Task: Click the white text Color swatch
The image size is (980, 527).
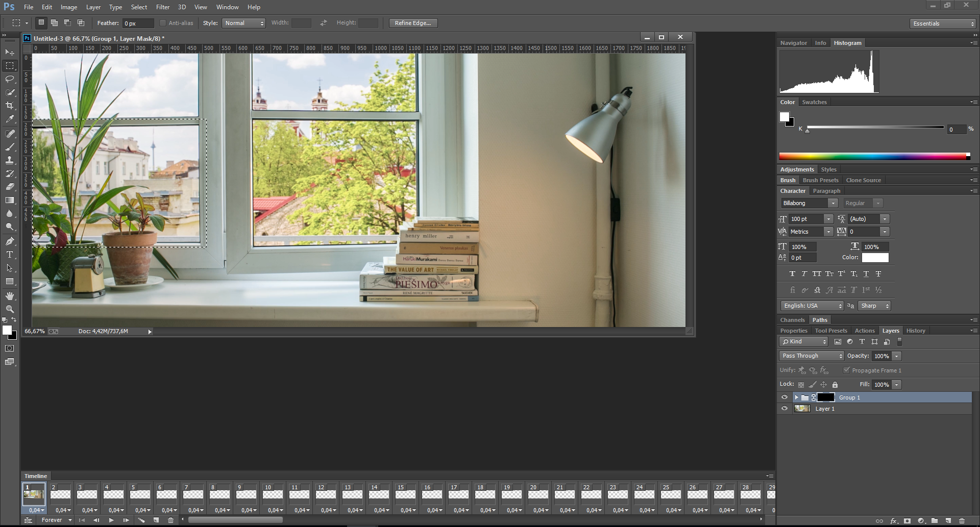Action: [875, 258]
